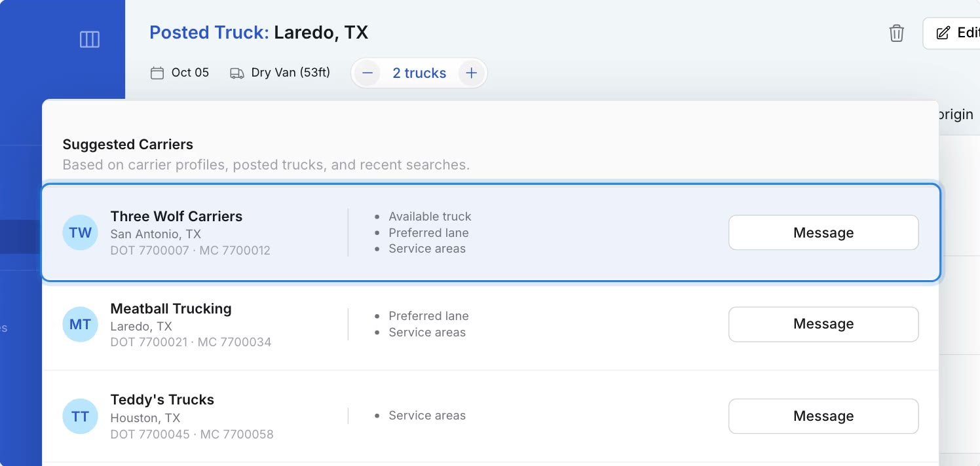Select the truck icon beside Dry Van

[x=237, y=73]
